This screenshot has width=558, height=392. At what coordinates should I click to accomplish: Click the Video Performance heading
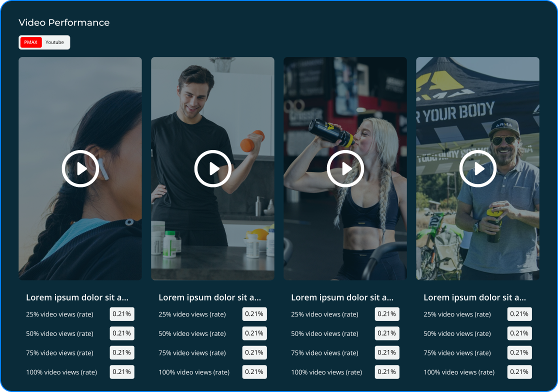pos(64,22)
